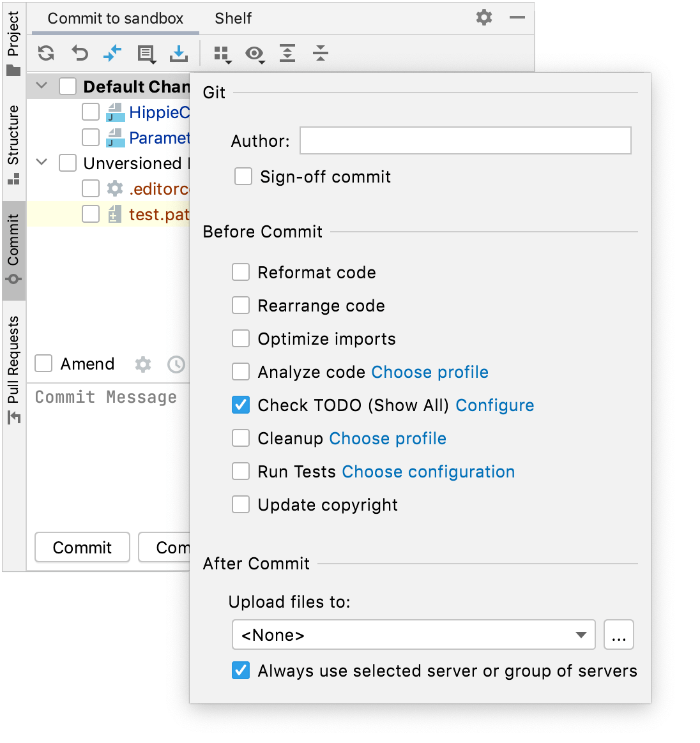Collapse the Unversioned Files group
Image resolution: width=700 pixels, height=743 pixels.
[x=41, y=163]
